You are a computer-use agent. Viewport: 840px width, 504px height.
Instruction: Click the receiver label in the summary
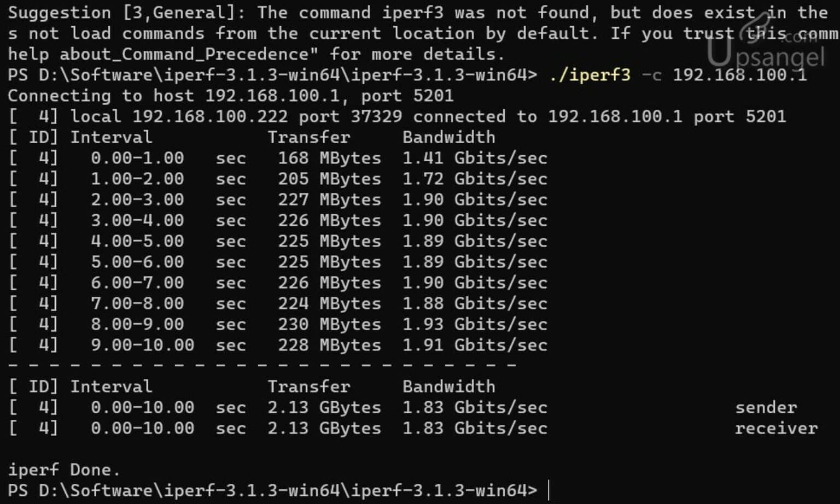click(x=775, y=428)
